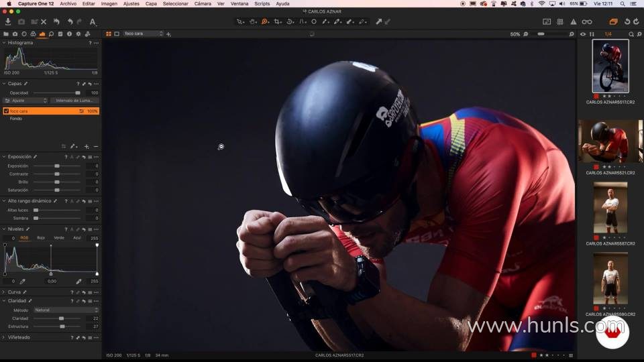
Task: Select the Rojo channel tab in Niveles
Action: (41, 238)
